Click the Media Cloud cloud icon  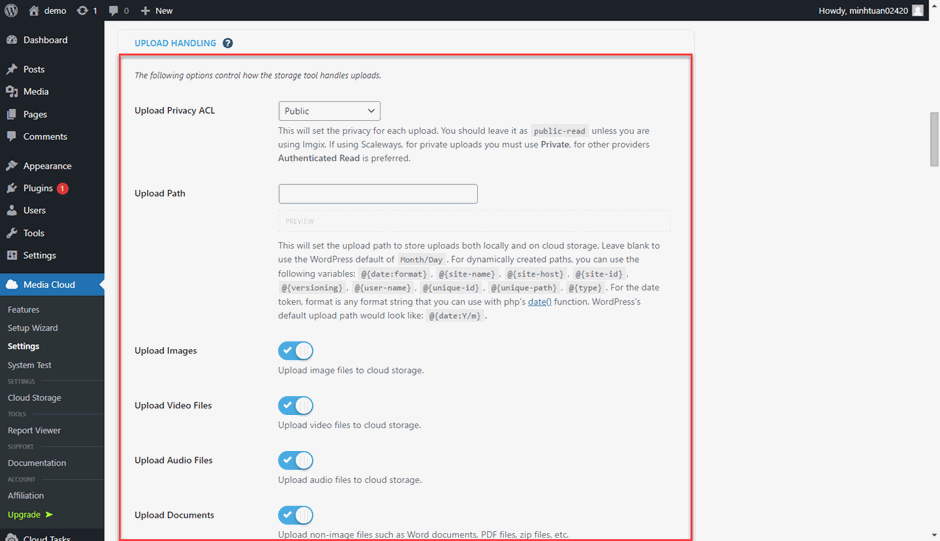click(x=12, y=284)
